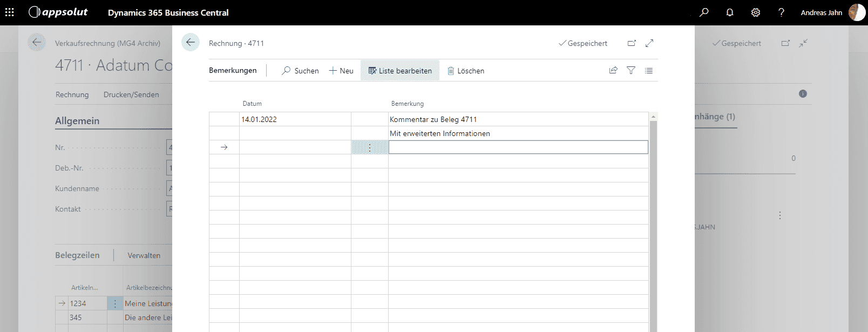
Task: Open help question mark
Action: tap(781, 12)
